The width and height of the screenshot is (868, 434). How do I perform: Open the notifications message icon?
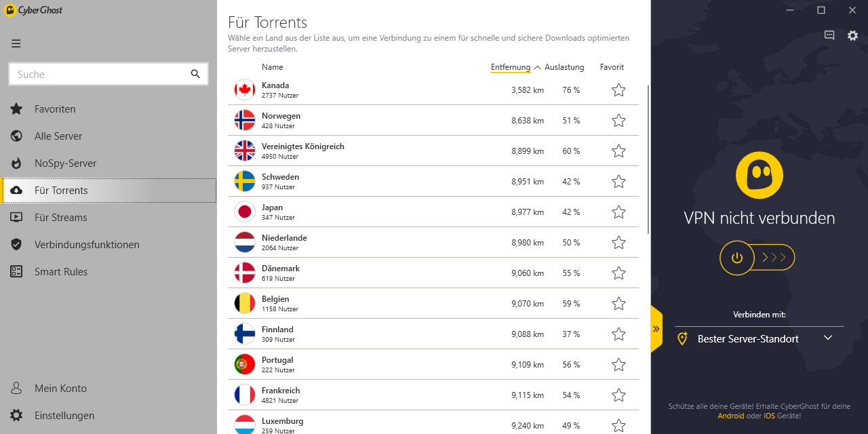pyautogui.click(x=829, y=36)
